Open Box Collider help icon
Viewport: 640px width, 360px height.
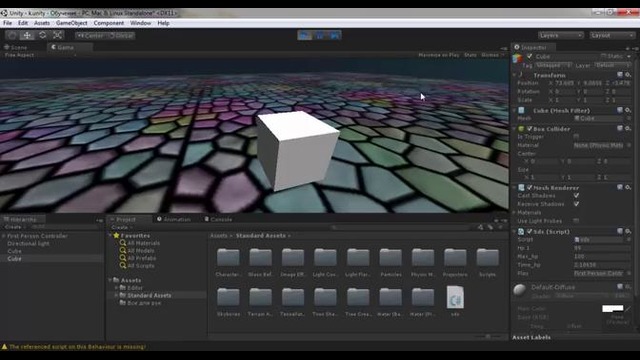pos(620,128)
